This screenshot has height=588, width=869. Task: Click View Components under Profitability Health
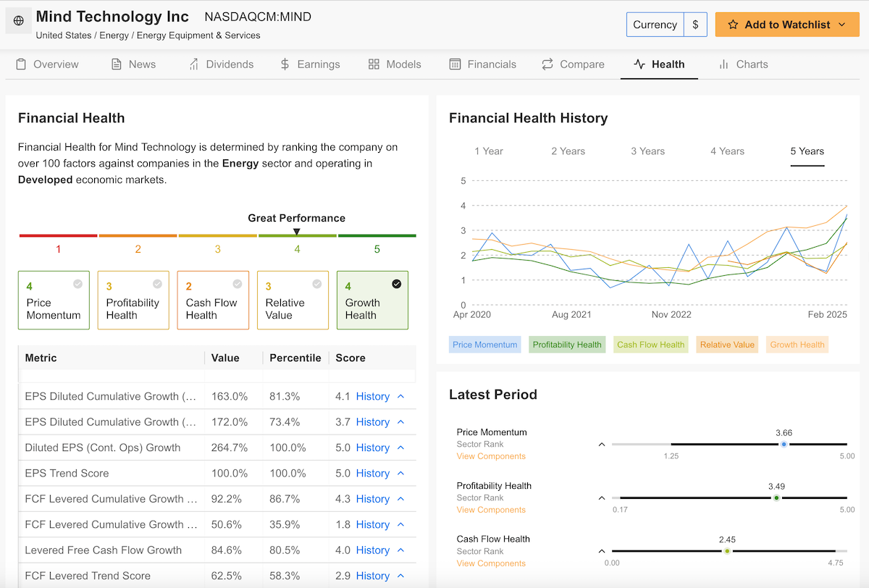tap(491, 510)
